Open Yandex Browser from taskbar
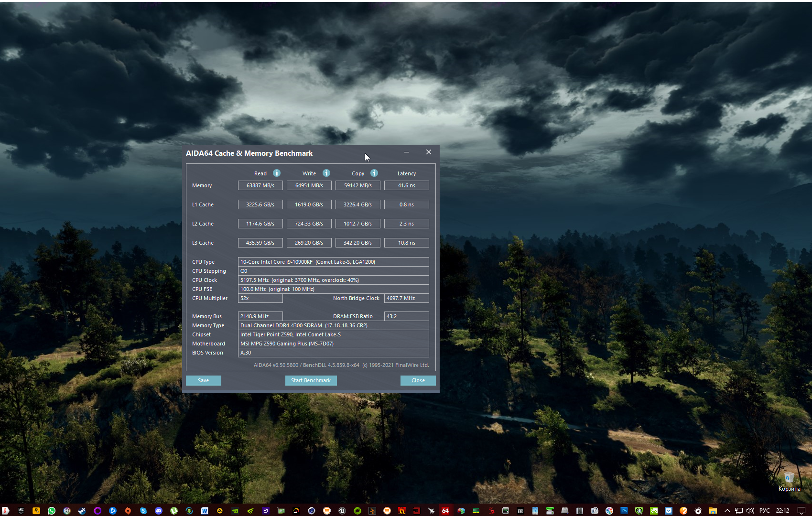The height and width of the screenshot is (516, 812). [x=6, y=511]
